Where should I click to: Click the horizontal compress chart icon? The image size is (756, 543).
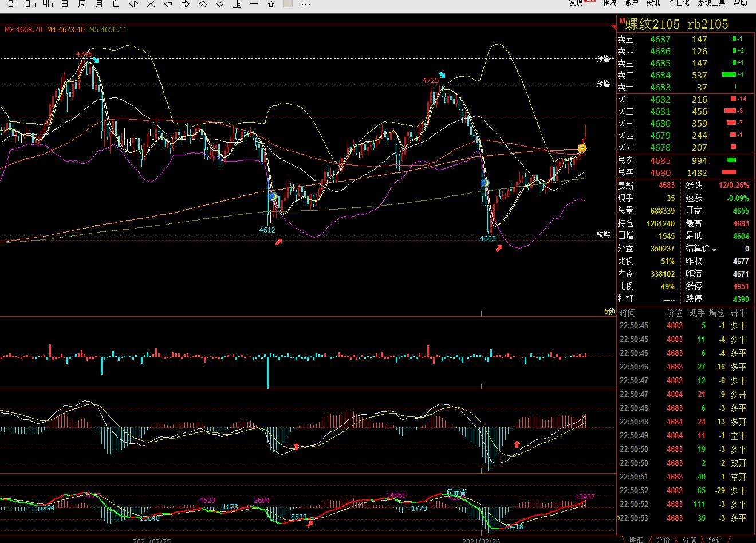click(151, 3)
